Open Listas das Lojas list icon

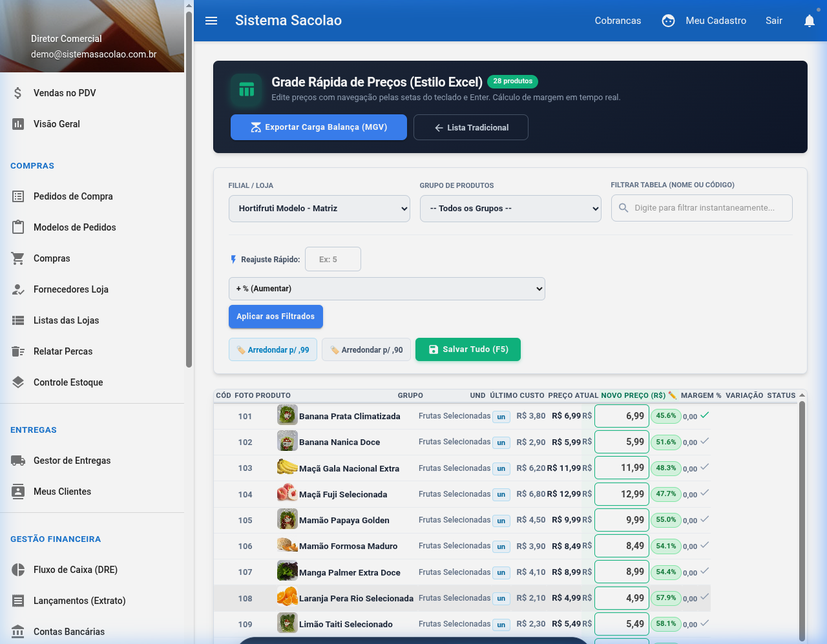pyautogui.click(x=18, y=320)
